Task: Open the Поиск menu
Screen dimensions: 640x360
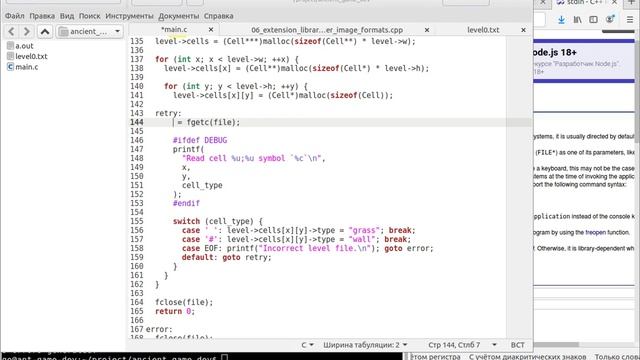Action: point(89,16)
